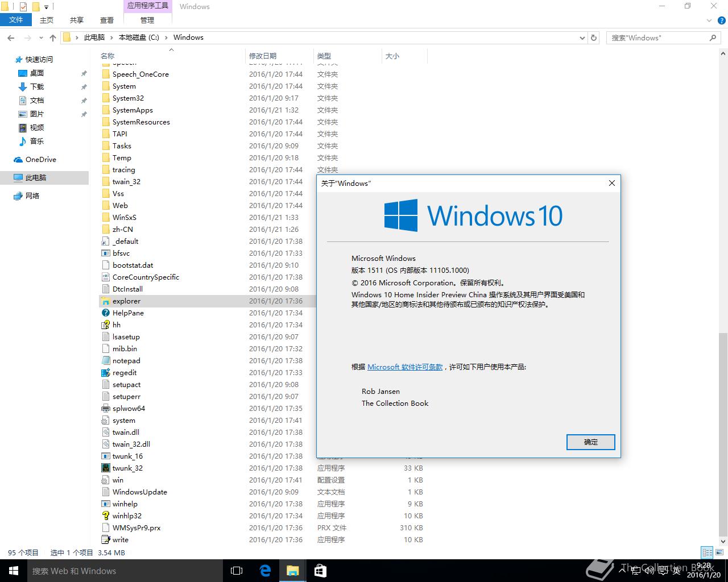Screen dimensions: 728x582
Task: Select 快速访问 in navigation pane
Action: [39, 59]
